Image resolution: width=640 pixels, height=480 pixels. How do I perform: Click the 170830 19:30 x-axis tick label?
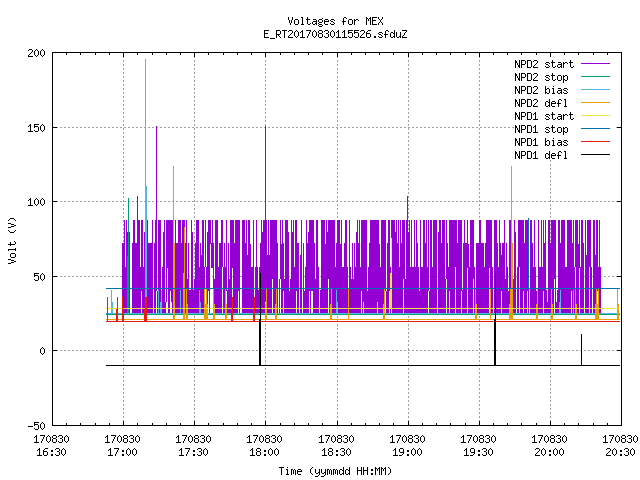coord(478,445)
